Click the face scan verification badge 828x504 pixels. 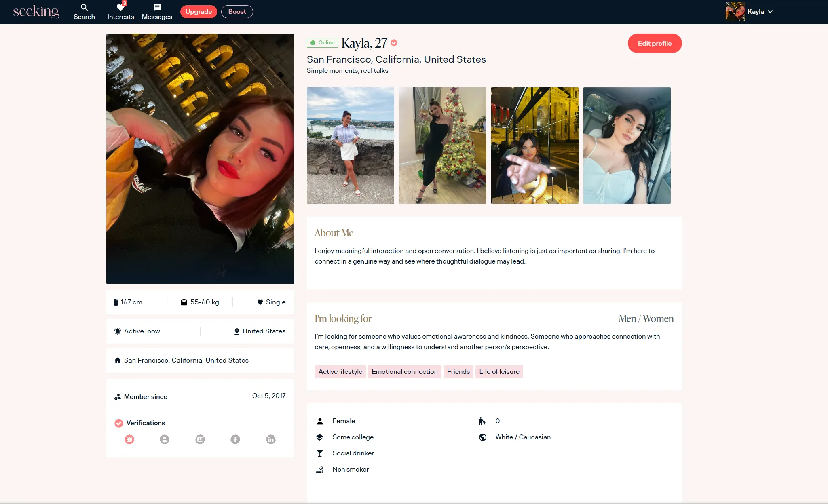129,439
